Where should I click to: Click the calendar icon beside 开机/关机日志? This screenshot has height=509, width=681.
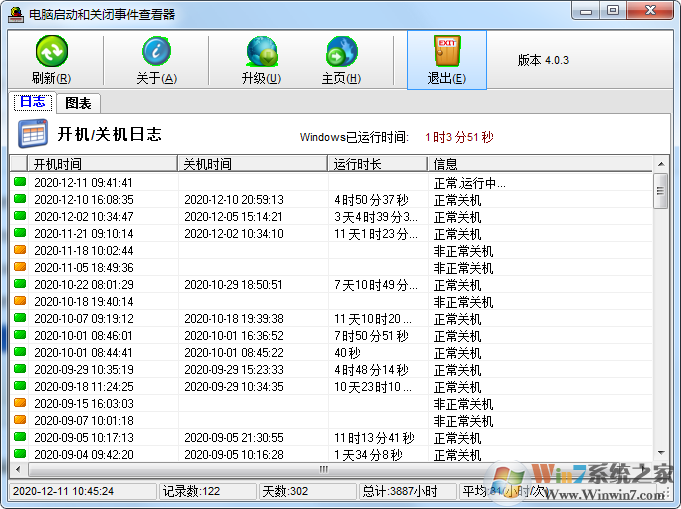(x=33, y=134)
